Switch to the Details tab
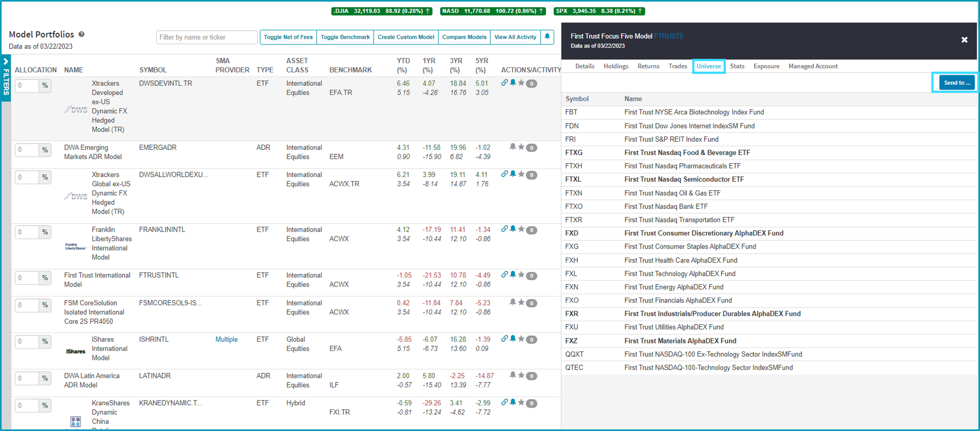 tap(585, 66)
